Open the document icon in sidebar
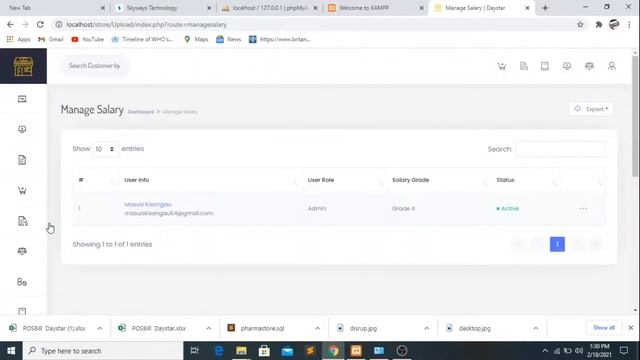The height and width of the screenshot is (360, 640). tap(22, 160)
